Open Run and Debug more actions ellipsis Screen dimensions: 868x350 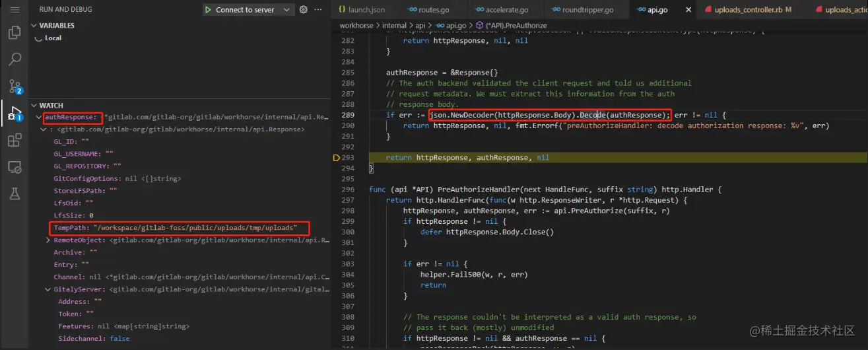[319, 10]
